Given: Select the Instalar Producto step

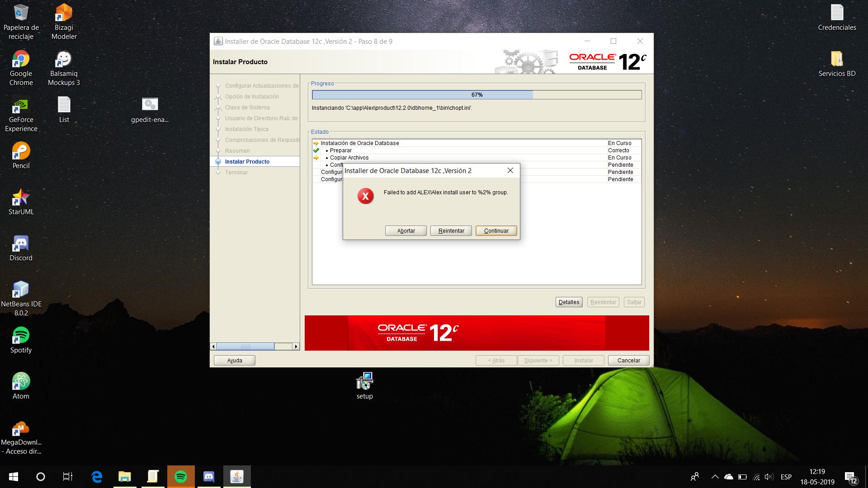Looking at the screenshot, I should [x=247, y=161].
